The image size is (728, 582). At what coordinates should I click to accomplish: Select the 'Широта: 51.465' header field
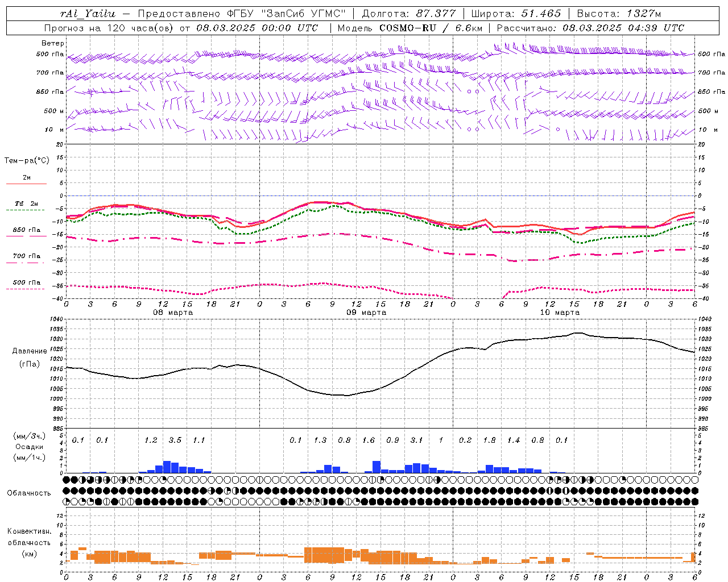tap(516, 14)
